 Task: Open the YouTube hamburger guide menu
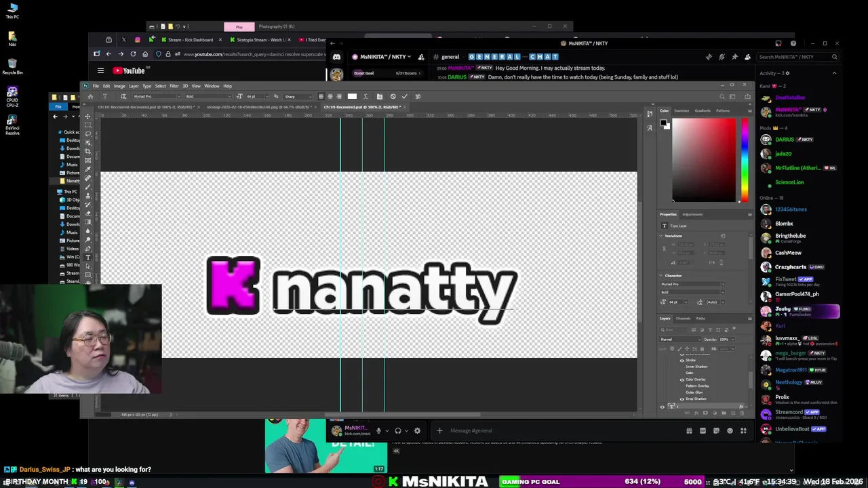coord(100,70)
